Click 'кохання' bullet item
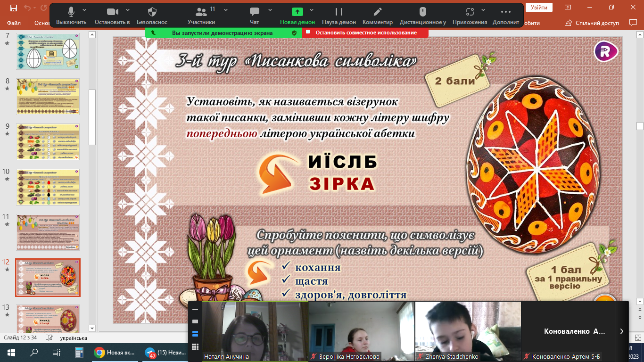Image resolution: width=644 pixels, height=362 pixels. (x=318, y=268)
